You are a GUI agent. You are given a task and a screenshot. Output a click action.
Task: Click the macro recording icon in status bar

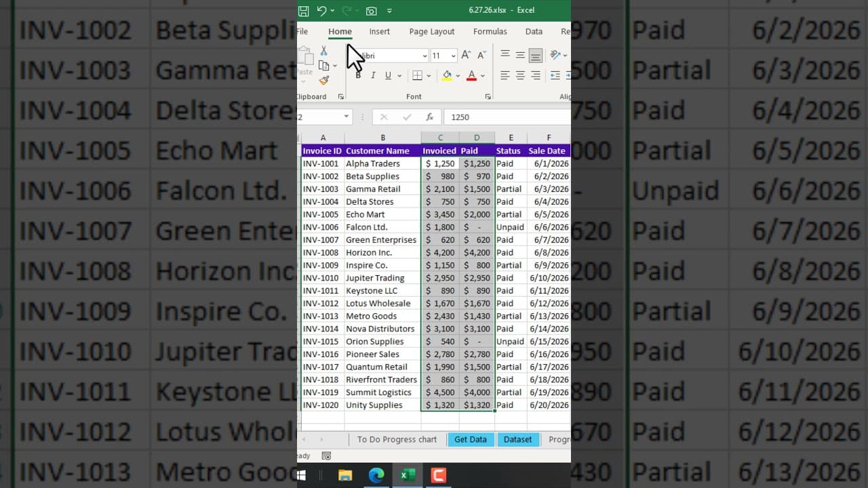tap(326, 456)
